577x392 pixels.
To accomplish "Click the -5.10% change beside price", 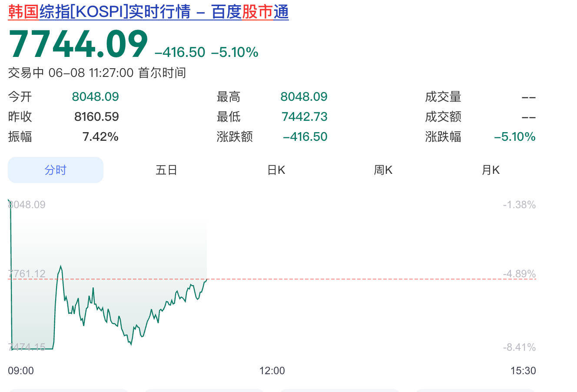I will pyautogui.click(x=235, y=52).
